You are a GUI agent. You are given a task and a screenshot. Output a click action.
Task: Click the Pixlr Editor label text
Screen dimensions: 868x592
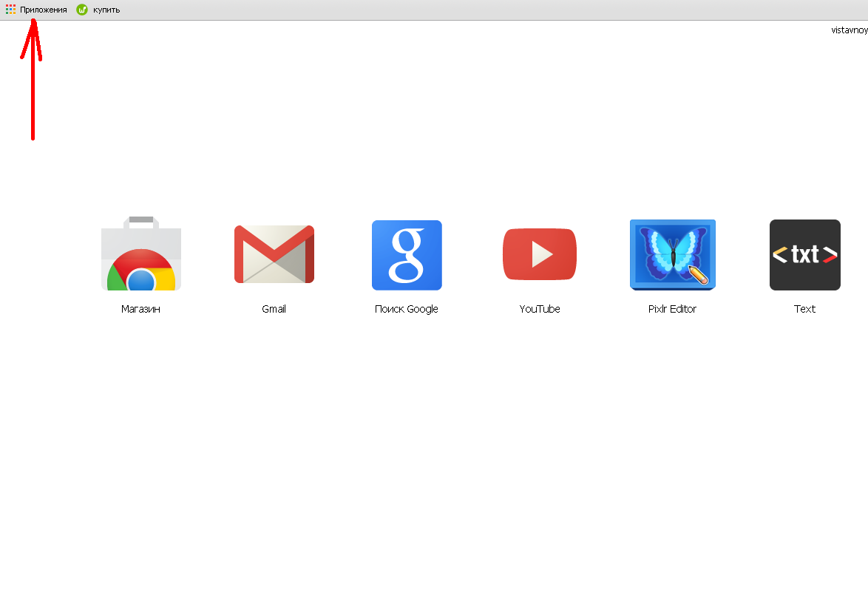click(672, 309)
